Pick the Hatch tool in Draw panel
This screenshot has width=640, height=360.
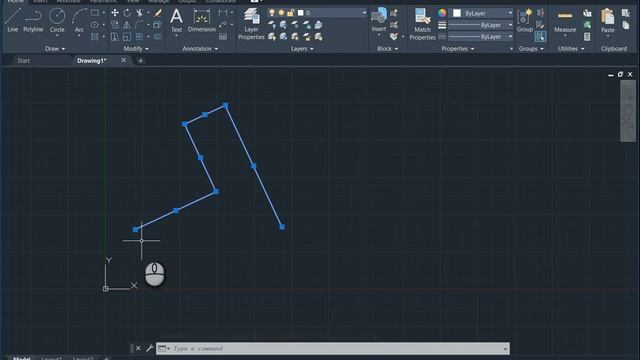pos(95,37)
